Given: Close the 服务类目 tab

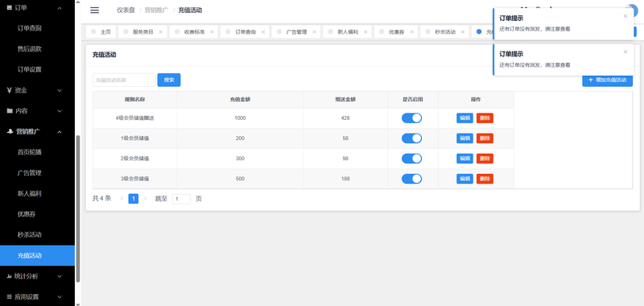Looking at the screenshot, I should 160,31.
